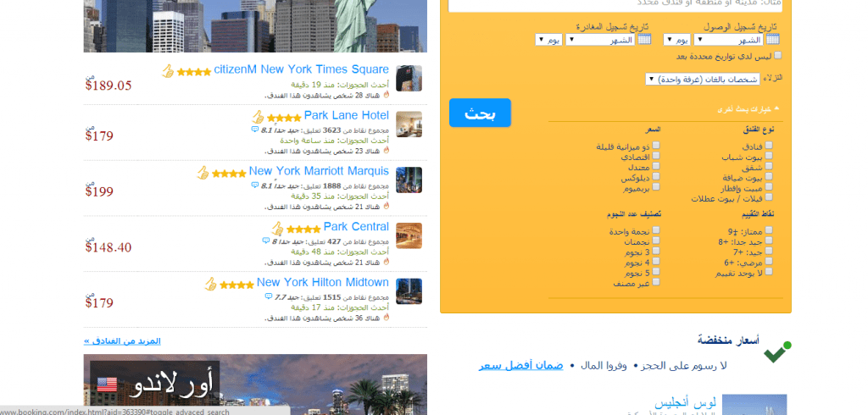Screen dimensions: 868x415
Task: Open the check-in date calendar icon
Action: pos(773,39)
